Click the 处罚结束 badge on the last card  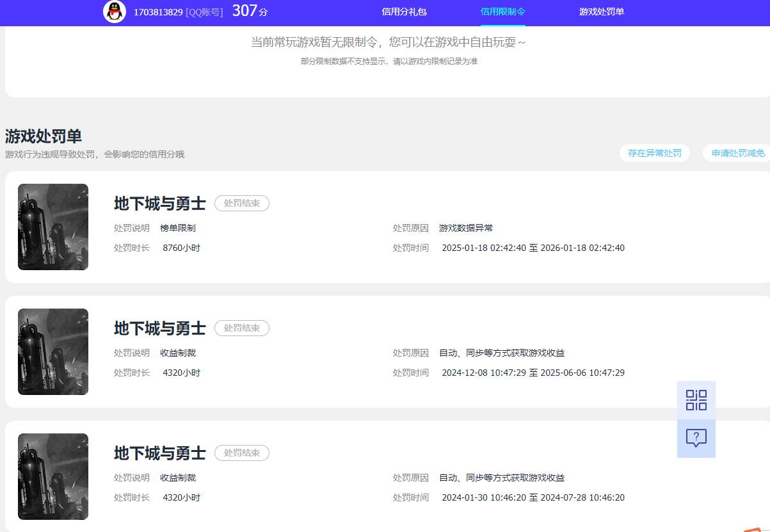pyautogui.click(x=241, y=453)
